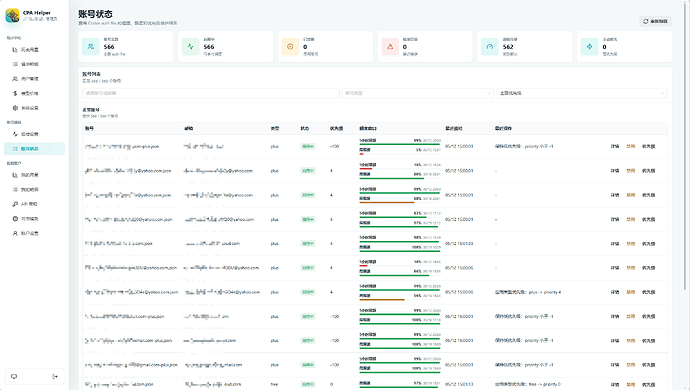The image size is (690, 390).
Task: Click 禁用 in the 'plus -> priority 4' row
Action: coord(631,292)
